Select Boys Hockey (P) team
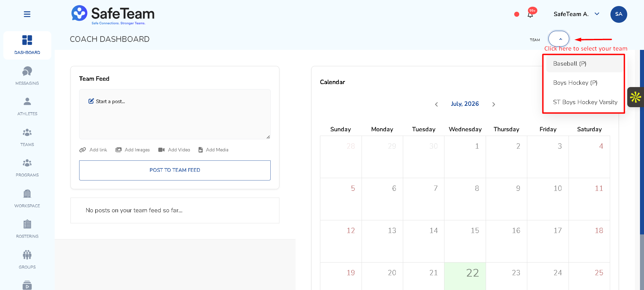 click(584, 83)
